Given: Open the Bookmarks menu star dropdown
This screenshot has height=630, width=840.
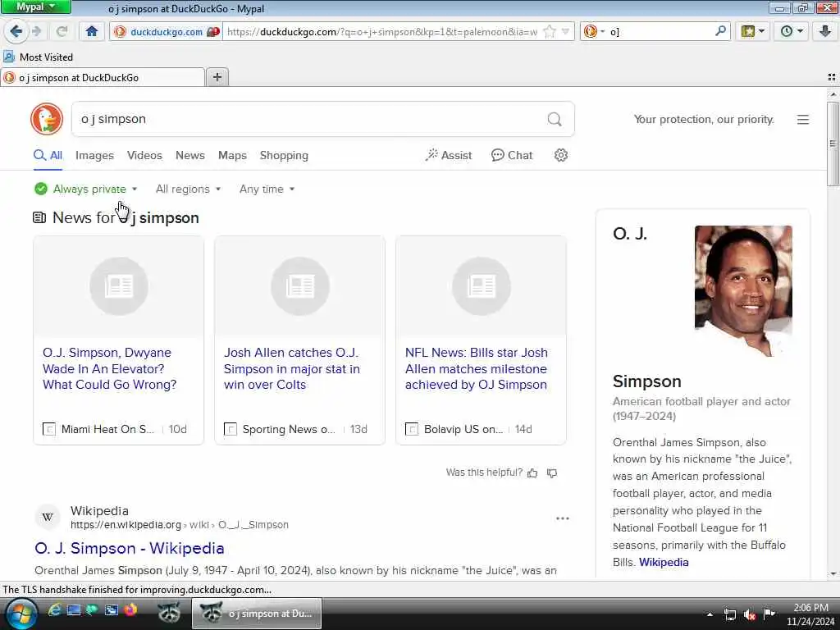Looking at the screenshot, I should 753,31.
